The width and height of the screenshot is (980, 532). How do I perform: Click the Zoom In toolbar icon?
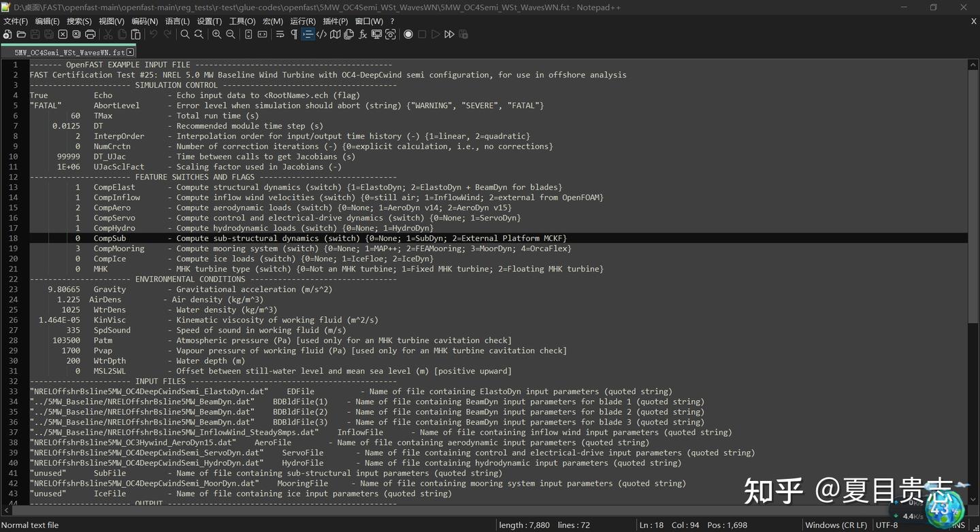click(216, 34)
